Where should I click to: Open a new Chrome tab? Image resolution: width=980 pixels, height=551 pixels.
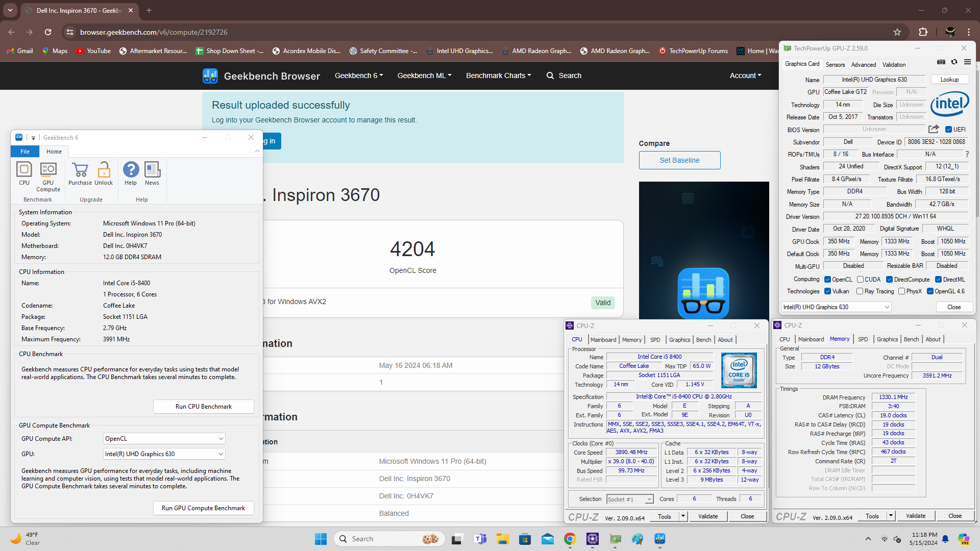pos(149,10)
